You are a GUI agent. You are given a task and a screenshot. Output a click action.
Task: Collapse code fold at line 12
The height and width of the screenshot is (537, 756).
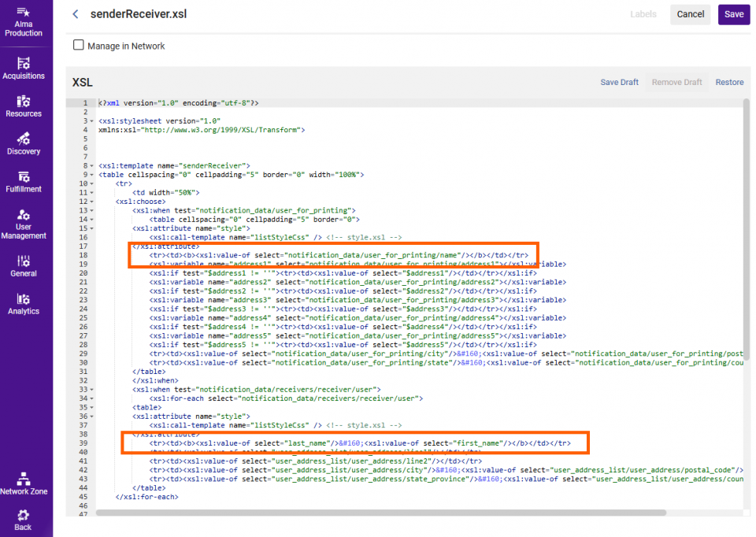pos(91,202)
